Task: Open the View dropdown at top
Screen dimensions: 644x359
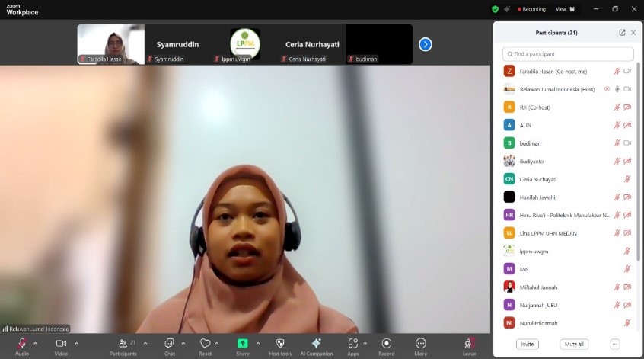Action: tap(566, 9)
